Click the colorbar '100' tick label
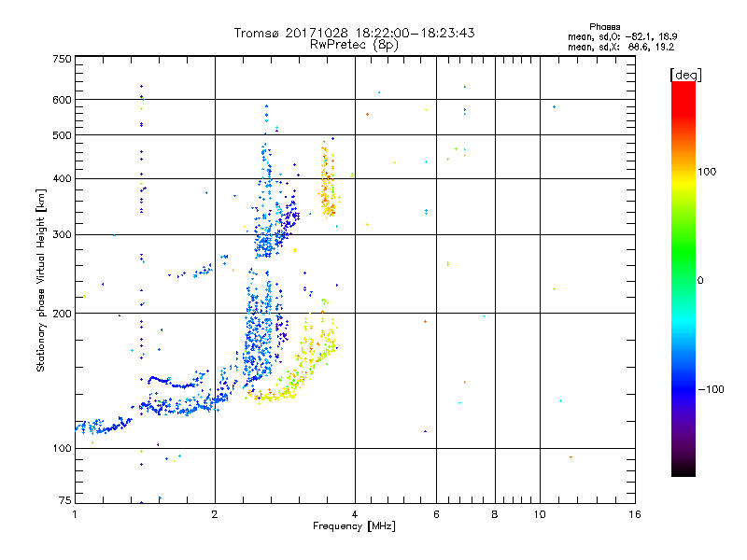This screenshot has width=747, height=560. click(x=707, y=172)
